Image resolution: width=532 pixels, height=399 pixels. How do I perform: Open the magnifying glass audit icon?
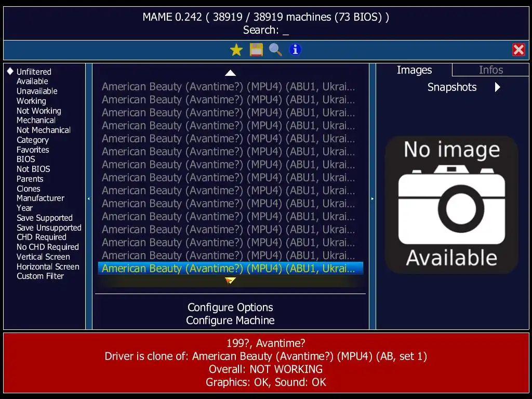275,50
